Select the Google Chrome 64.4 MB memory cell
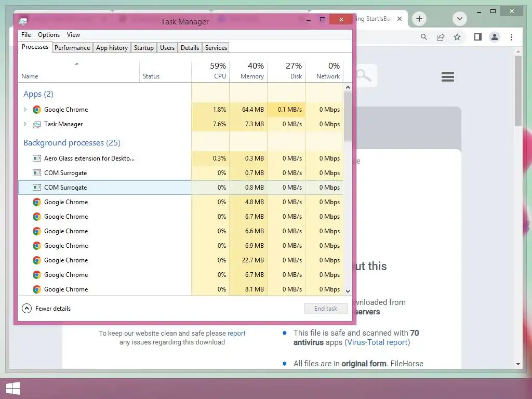The height and width of the screenshot is (399, 532). [248, 110]
